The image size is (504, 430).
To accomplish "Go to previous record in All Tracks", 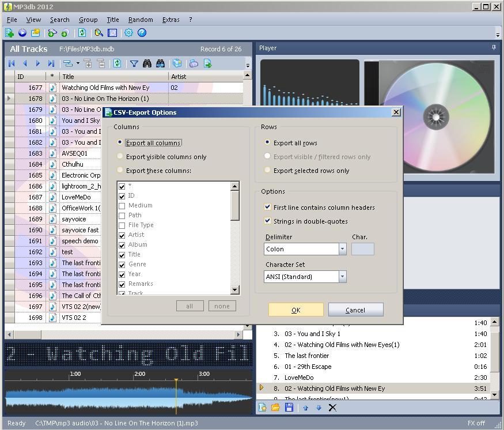I will (25, 63).
